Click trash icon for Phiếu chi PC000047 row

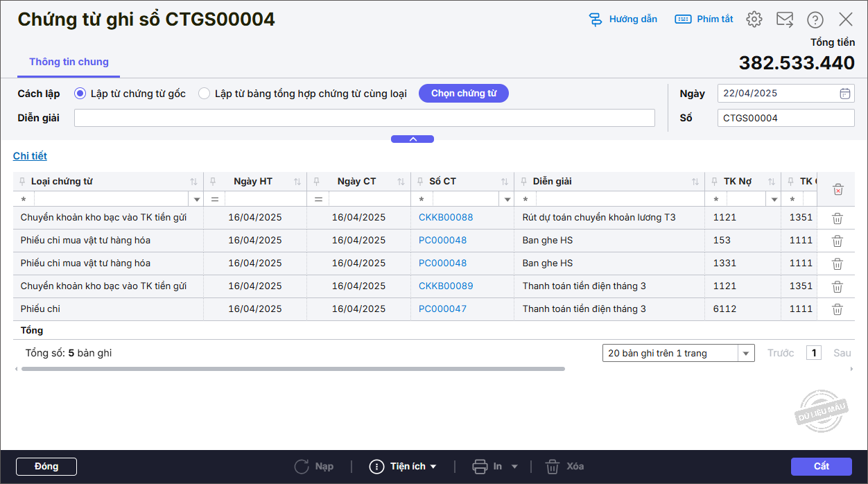pyautogui.click(x=837, y=309)
